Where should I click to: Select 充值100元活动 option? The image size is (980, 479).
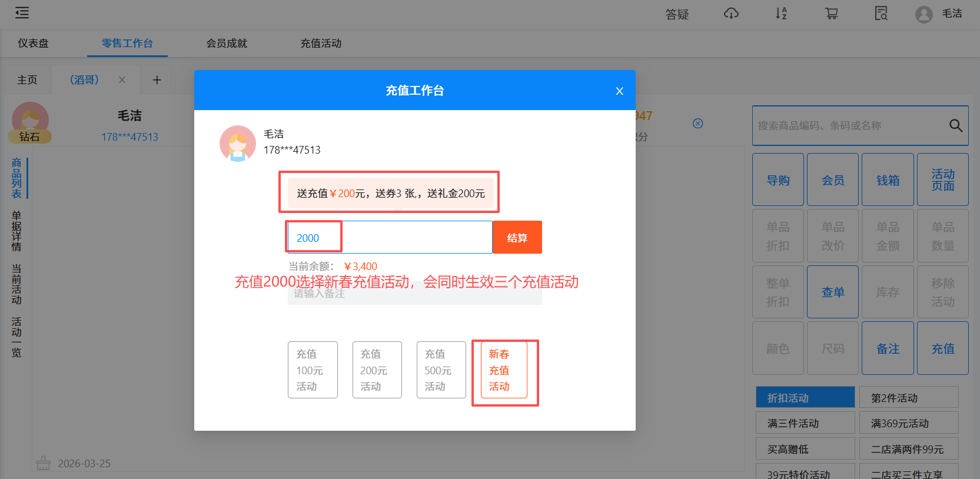pos(313,370)
